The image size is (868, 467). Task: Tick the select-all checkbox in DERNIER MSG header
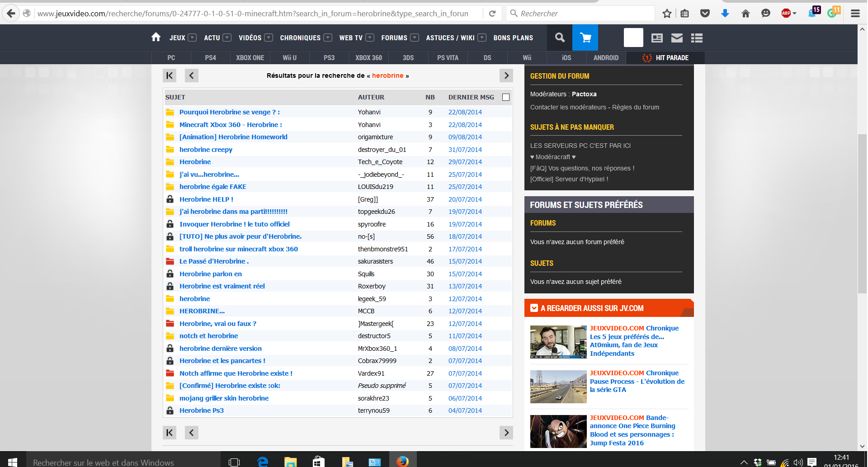tap(506, 97)
